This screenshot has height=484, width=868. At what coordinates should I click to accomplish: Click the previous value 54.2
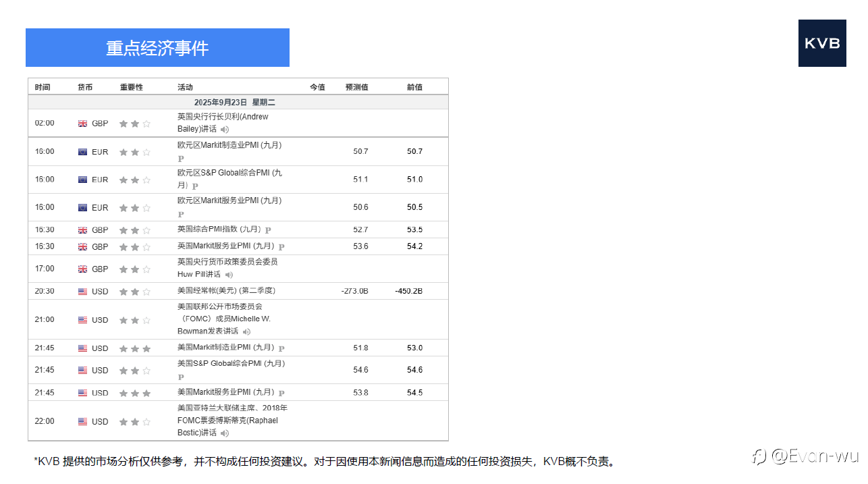point(414,246)
